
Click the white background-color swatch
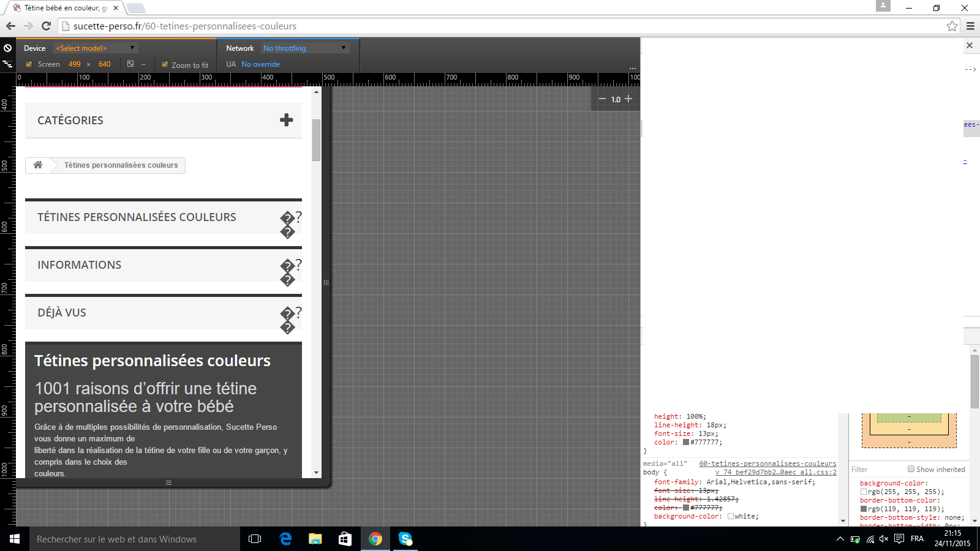click(x=731, y=516)
